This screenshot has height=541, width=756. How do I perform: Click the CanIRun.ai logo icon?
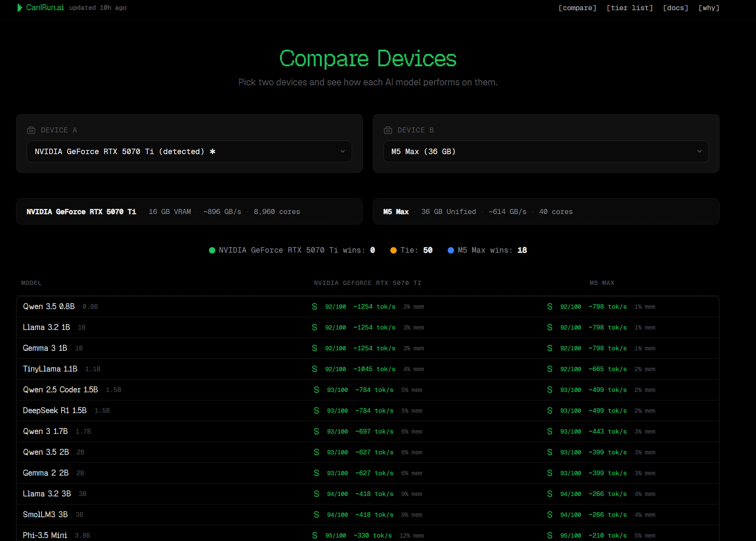pos(19,8)
